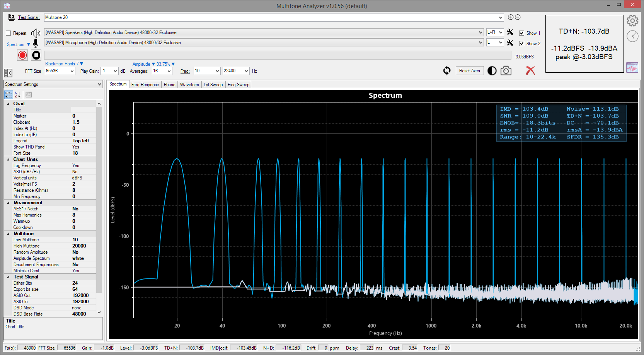Switch to the Spectrum tab

coord(118,84)
